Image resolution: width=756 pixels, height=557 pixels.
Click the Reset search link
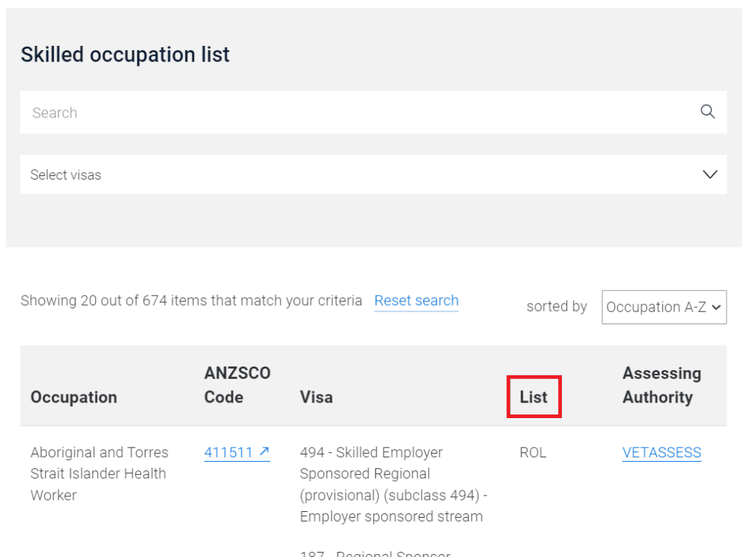[416, 301]
